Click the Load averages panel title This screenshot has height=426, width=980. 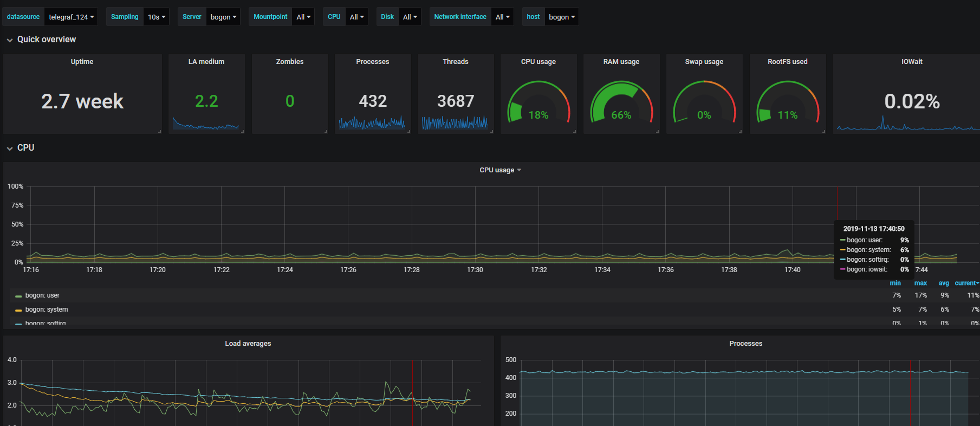[x=248, y=344]
